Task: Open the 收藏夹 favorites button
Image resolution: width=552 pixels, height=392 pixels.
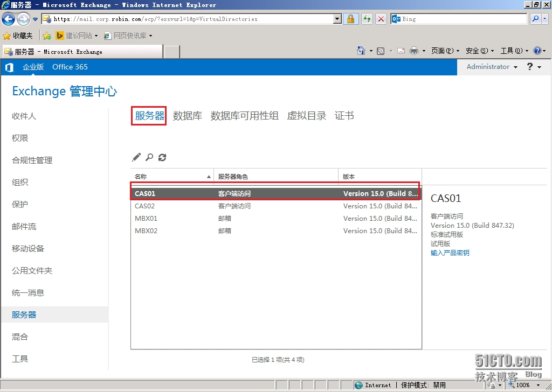Action: coord(17,36)
